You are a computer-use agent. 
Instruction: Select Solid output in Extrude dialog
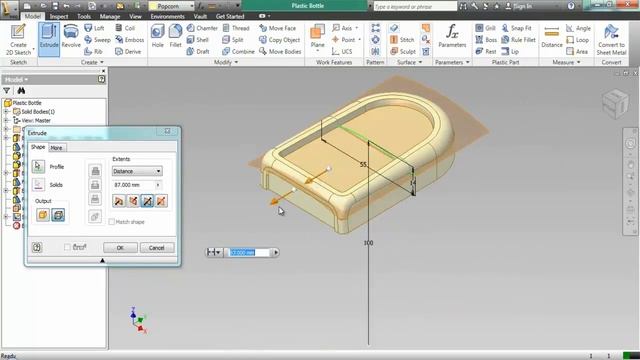point(43,215)
